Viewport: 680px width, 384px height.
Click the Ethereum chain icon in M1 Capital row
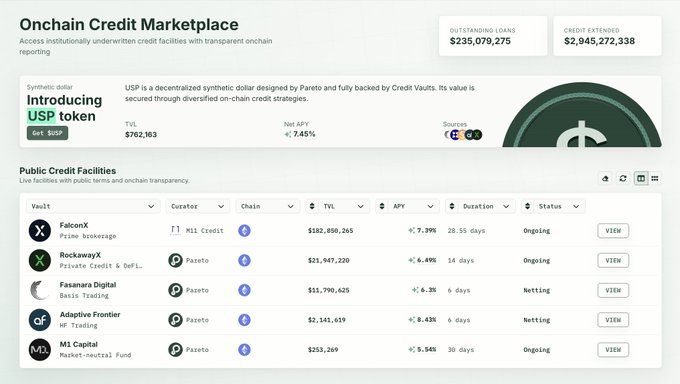pyautogui.click(x=245, y=350)
